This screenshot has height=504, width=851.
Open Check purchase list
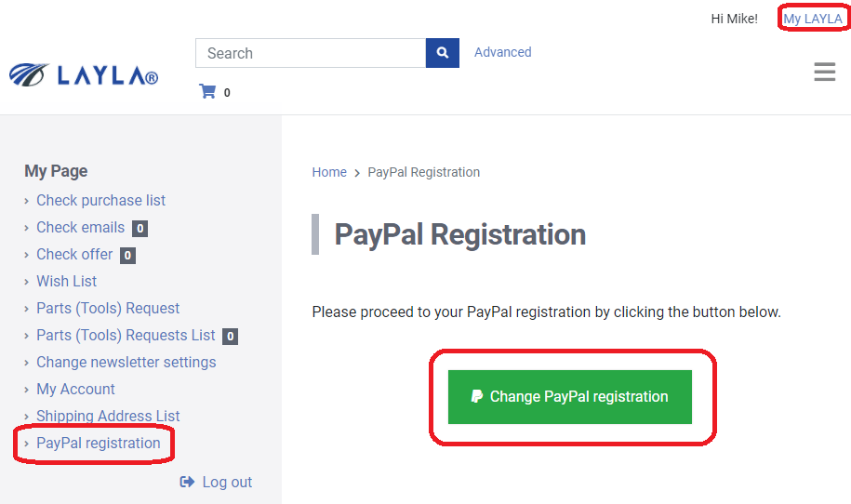[x=101, y=200]
